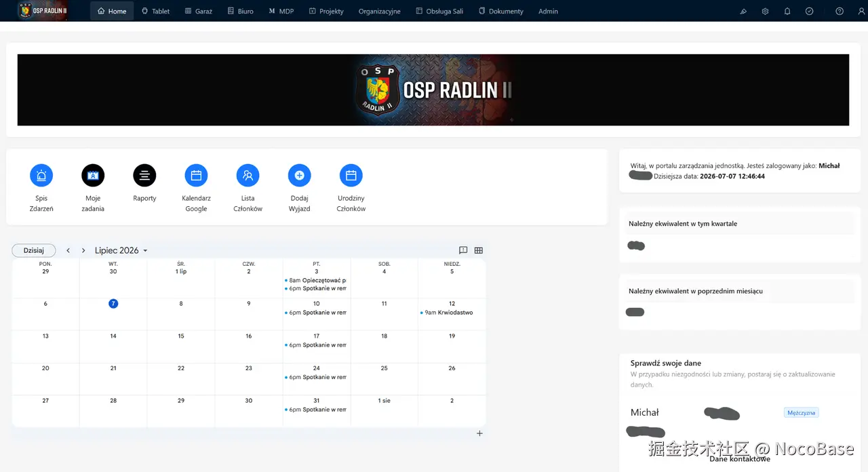
Task: Select calendar day 1 sie
Action: click(x=384, y=401)
